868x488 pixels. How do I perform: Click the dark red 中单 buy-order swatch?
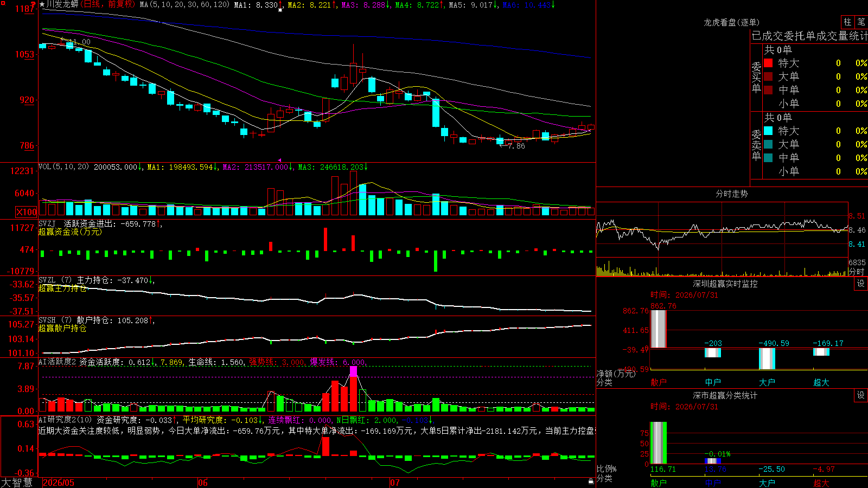click(x=768, y=90)
